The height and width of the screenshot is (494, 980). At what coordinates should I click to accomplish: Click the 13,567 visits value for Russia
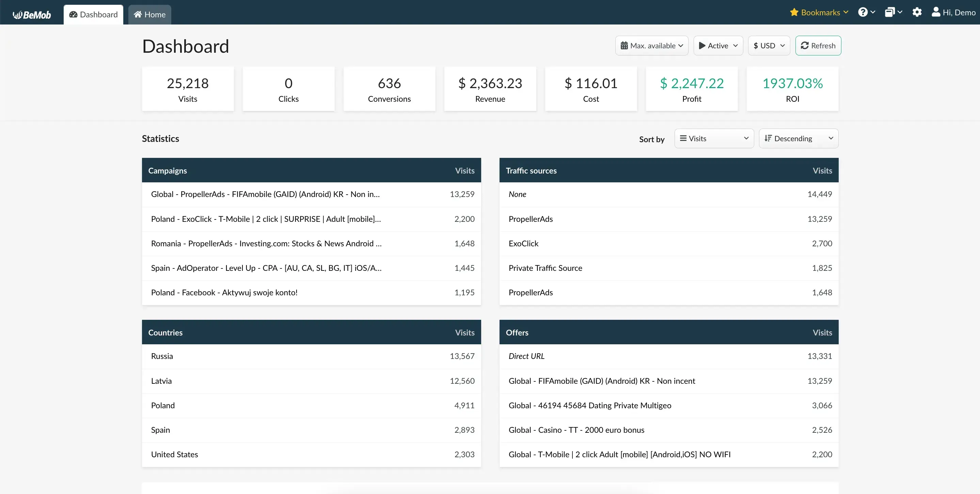coord(462,357)
